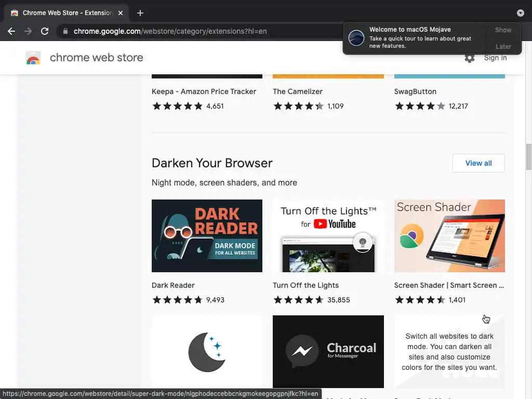Click Later on the macOS Mojave notification
Screen dimensions: 532x399
tap(503, 46)
